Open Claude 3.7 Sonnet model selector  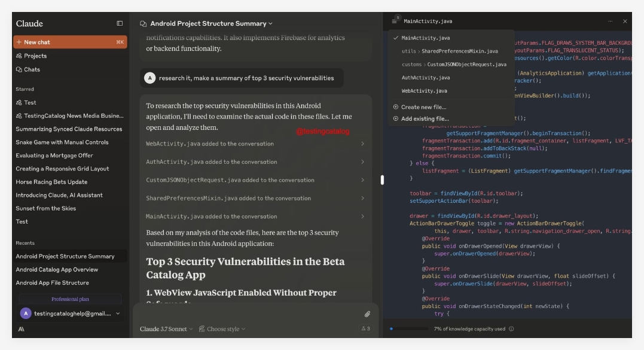(166, 329)
